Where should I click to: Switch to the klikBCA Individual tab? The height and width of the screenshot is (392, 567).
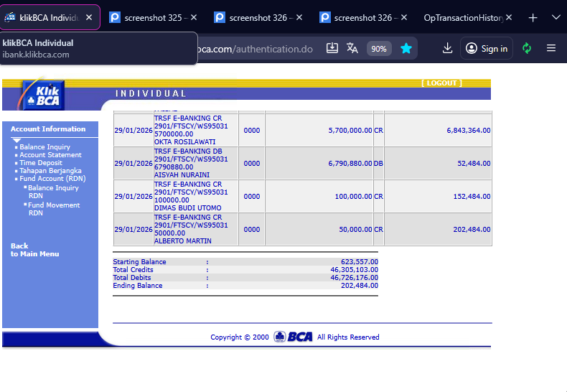tap(50, 17)
